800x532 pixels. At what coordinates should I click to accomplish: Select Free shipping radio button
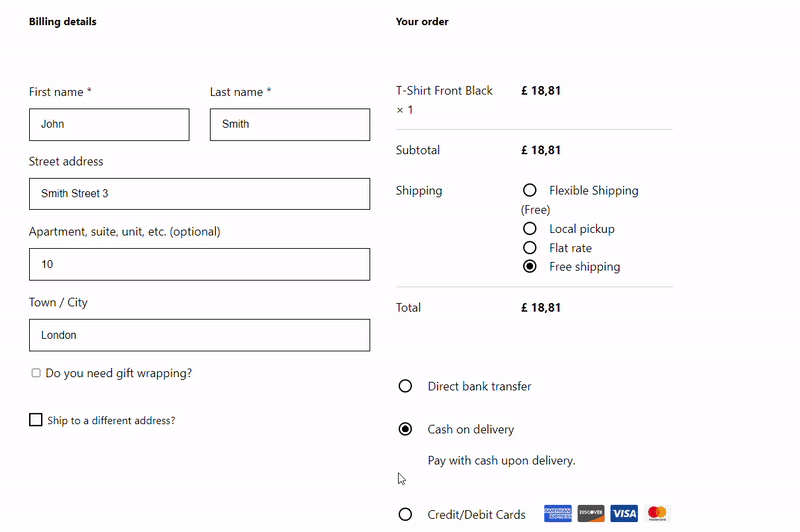pyautogui.click(x=530, y=267)
